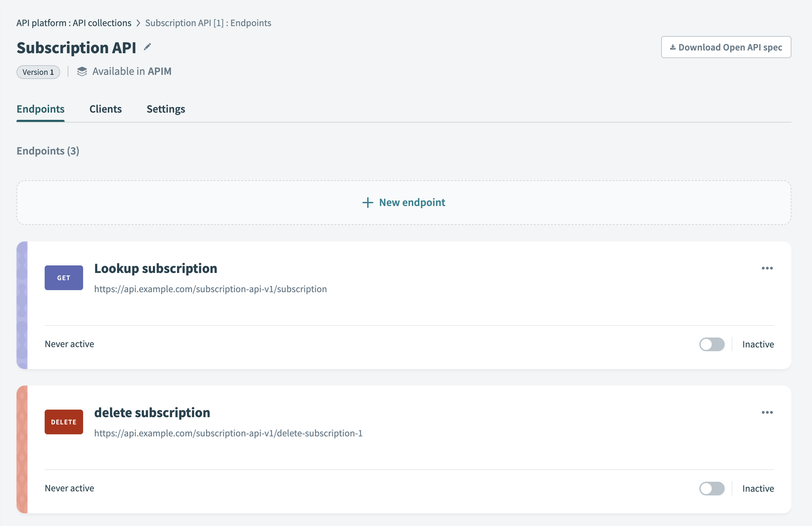The height and width of the screenshot is (526, 812).
Task: Click the GET method badge on Lookup subscription
Action: pyautogui.click(x=64, y=277)
